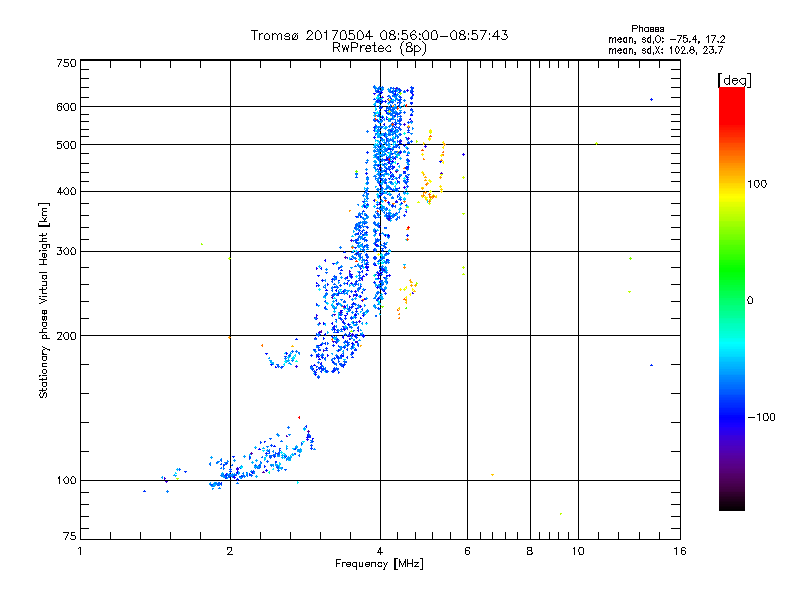Click the 'Frequency [MHz]' x-axis label

tap(379, 564)
